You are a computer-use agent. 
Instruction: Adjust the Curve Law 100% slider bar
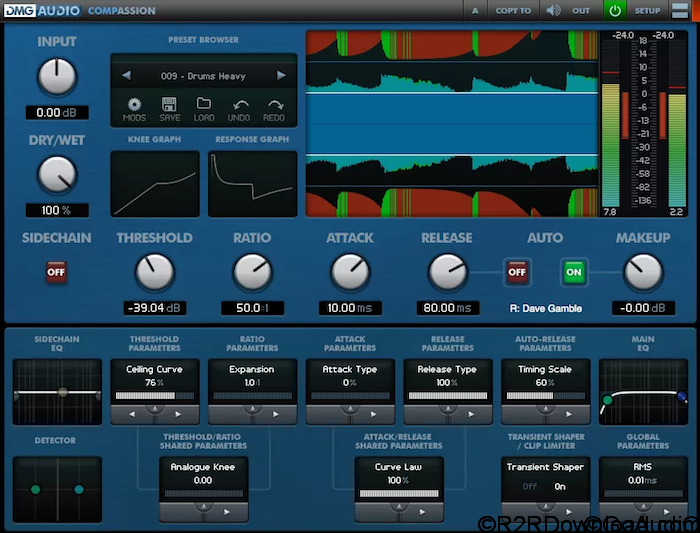point(399,493)
